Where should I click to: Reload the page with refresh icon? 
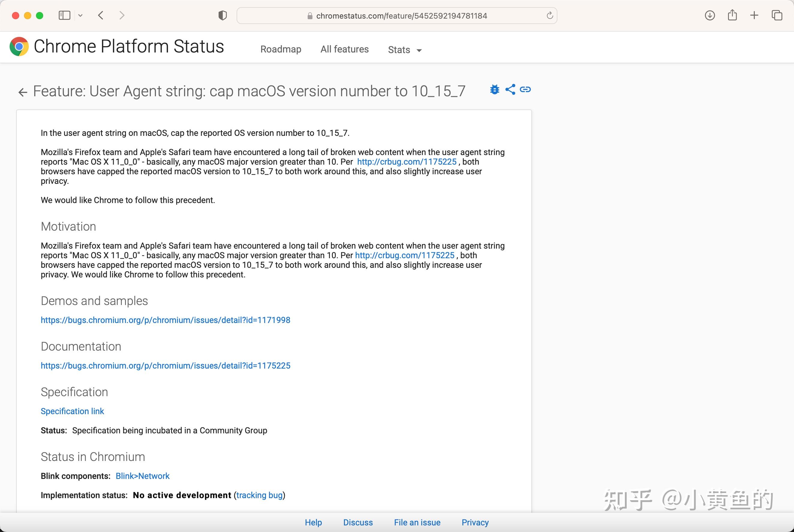(x=550, y=16)
